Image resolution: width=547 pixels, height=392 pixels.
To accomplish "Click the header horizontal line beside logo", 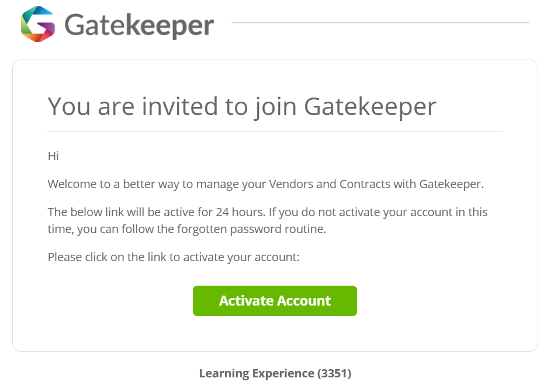I will tap(380, 23).
